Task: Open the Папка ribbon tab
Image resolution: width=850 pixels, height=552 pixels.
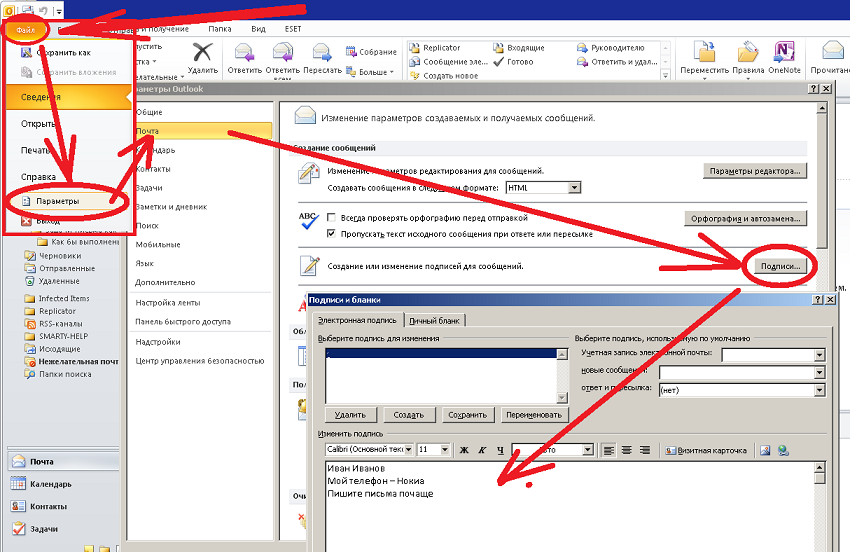Action: pos(220,29)
